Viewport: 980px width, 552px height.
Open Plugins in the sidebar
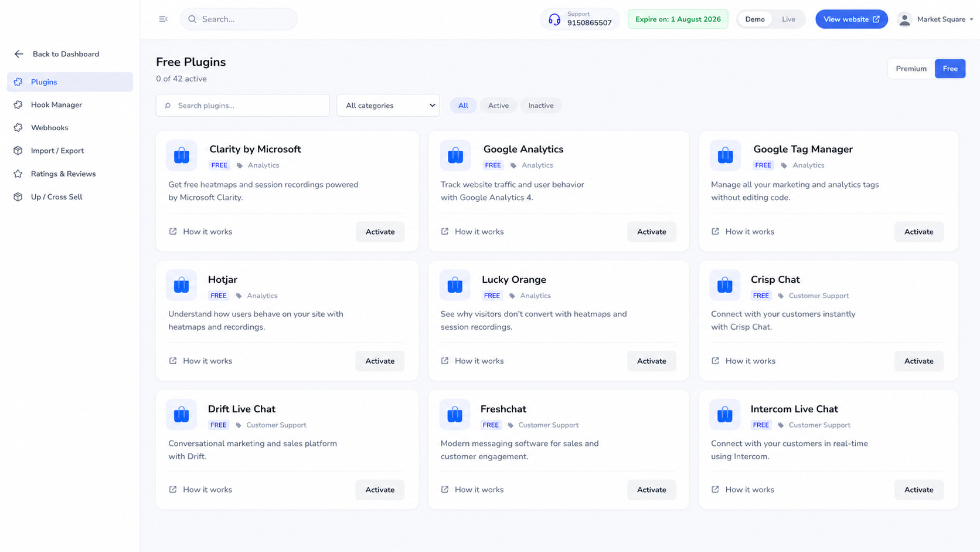click(x=70, y=82)
